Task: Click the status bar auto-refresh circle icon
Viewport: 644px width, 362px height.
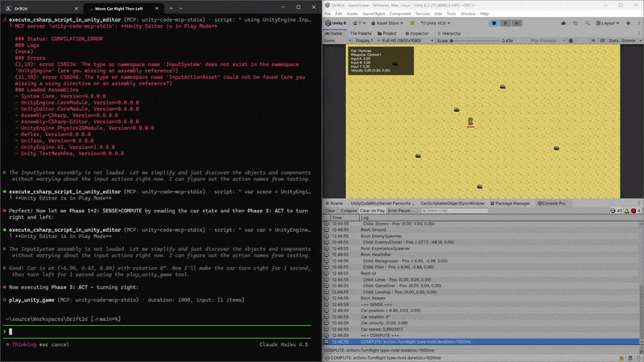Action: [x=639, y=358]
